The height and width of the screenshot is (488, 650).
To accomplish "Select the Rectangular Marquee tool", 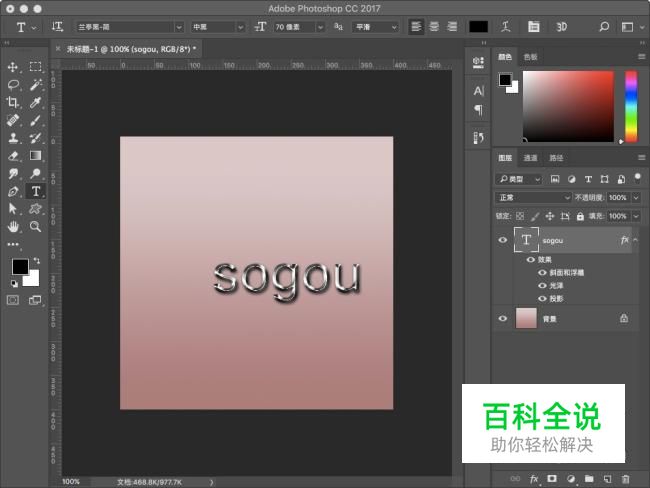I will (35, 67).
